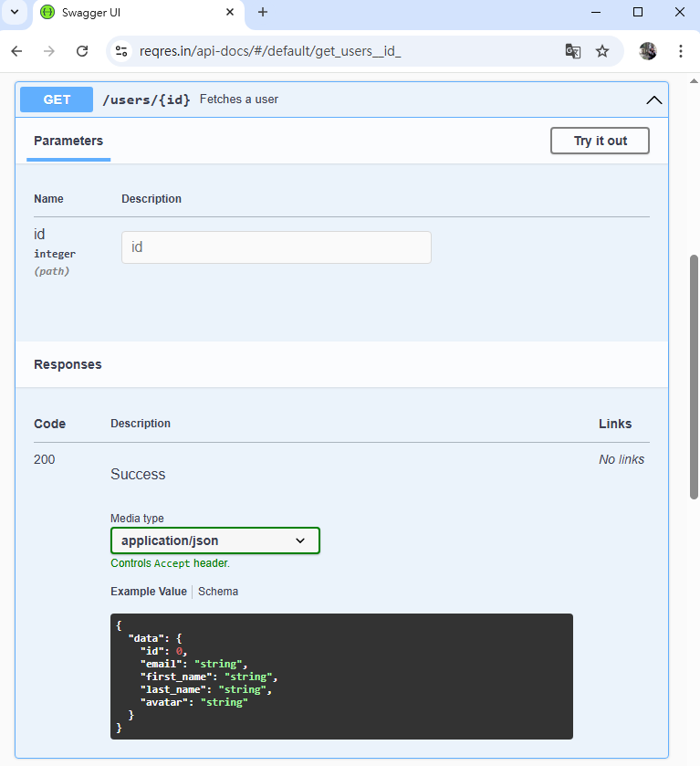Switch to the Schema tab
Image resolution: width=700 pixels, height=766 pixels.
218,592
